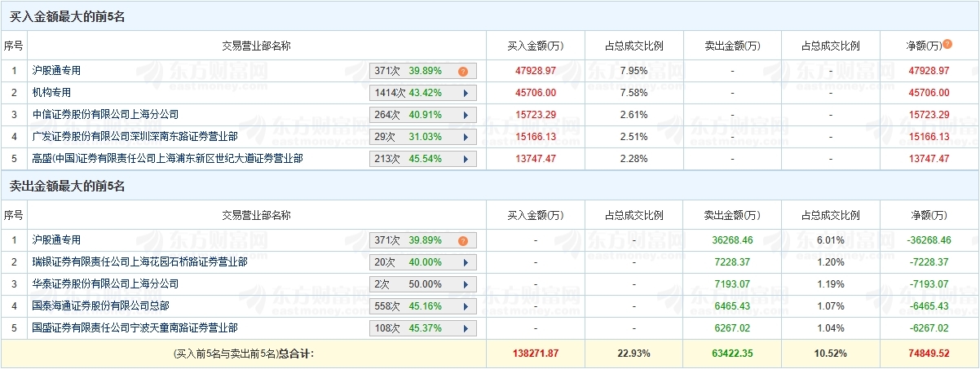Expand the 108次 45.37% stats box
Screen dimensions: 980x369
pyautogui.click(x=466, y=328)
